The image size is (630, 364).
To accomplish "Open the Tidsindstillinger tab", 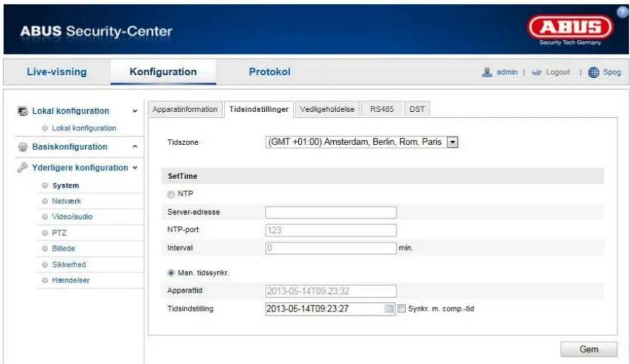I will point(259,110).
